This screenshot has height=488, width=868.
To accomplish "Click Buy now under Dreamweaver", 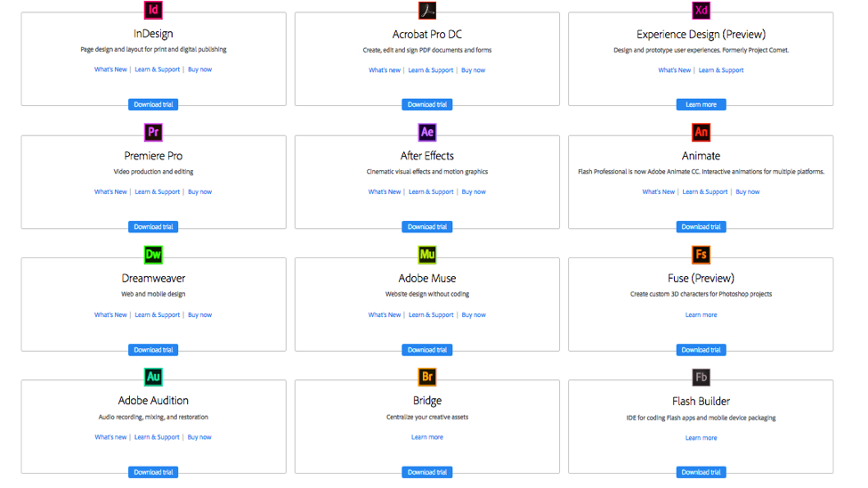I will point(199,315).
